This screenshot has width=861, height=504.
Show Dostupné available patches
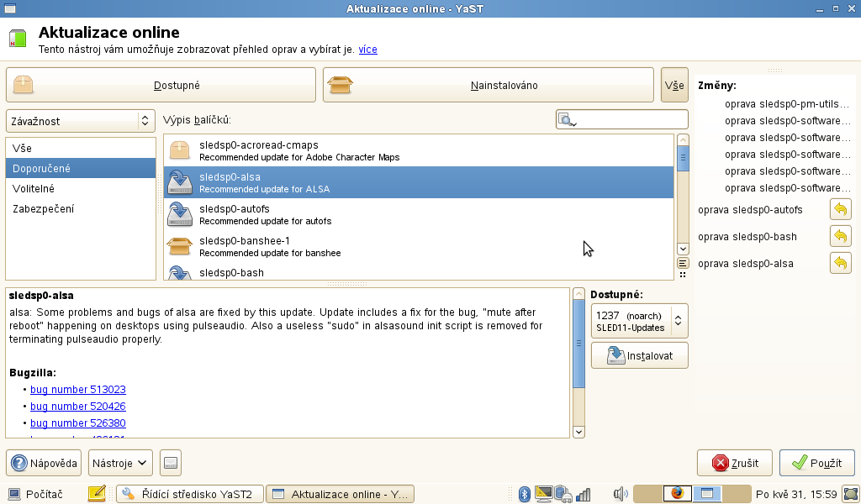[161, 85]
